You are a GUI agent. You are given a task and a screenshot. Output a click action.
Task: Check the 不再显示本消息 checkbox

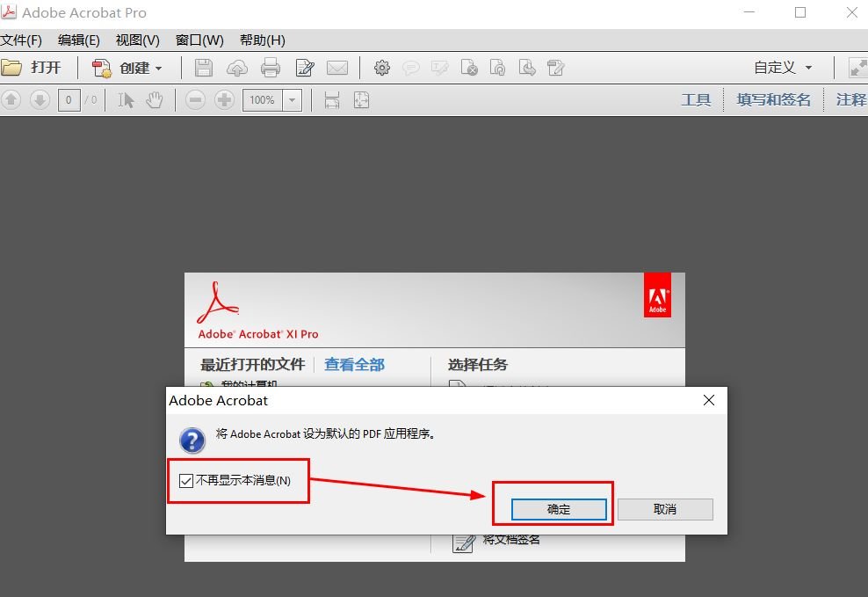coord(184,480)
